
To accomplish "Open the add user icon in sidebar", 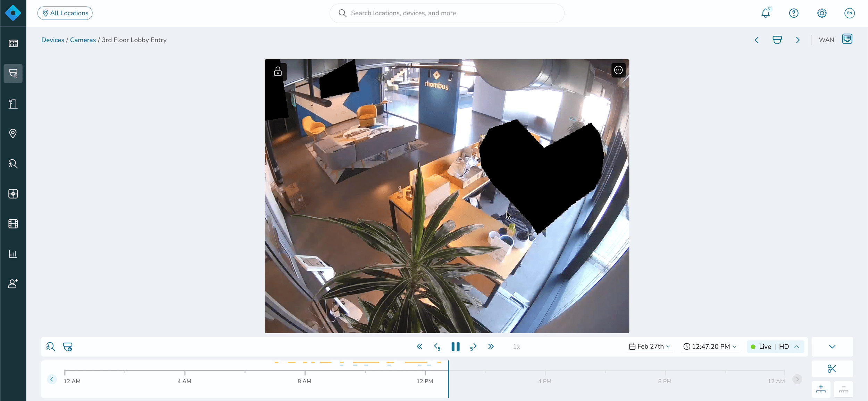I will coord(13,284).
